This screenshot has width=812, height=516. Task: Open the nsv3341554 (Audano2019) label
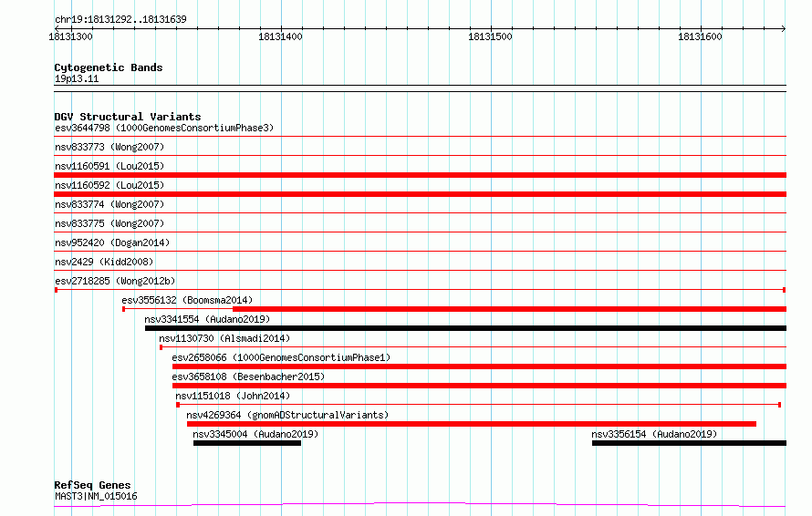coord(207,319)
